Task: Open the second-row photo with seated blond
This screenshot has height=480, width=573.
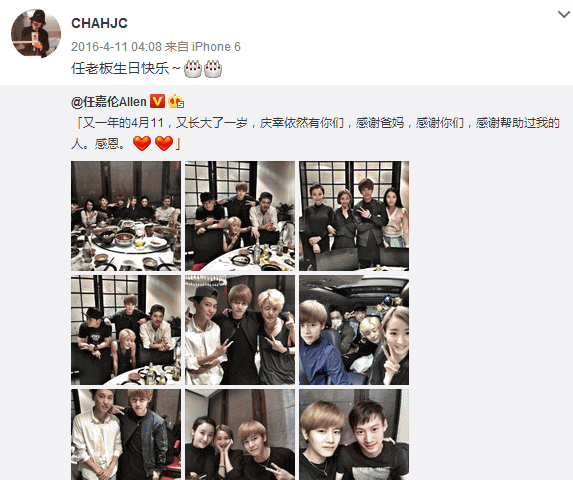Action: pyautogui.click(x=126, y=330)
